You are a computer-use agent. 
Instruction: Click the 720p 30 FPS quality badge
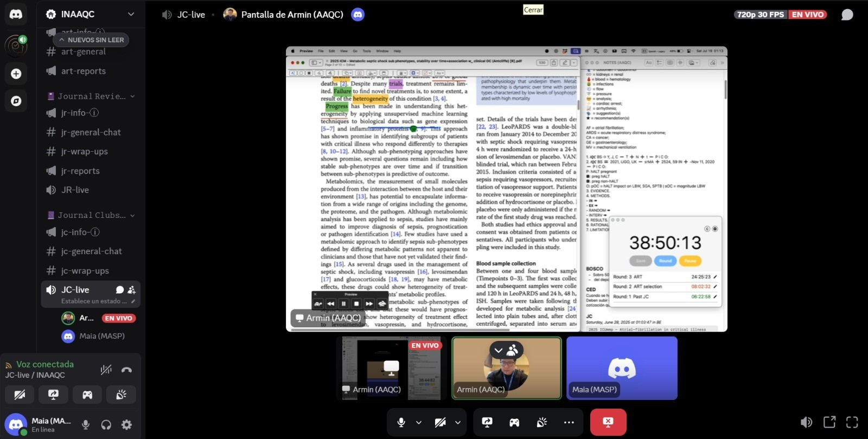761,15
